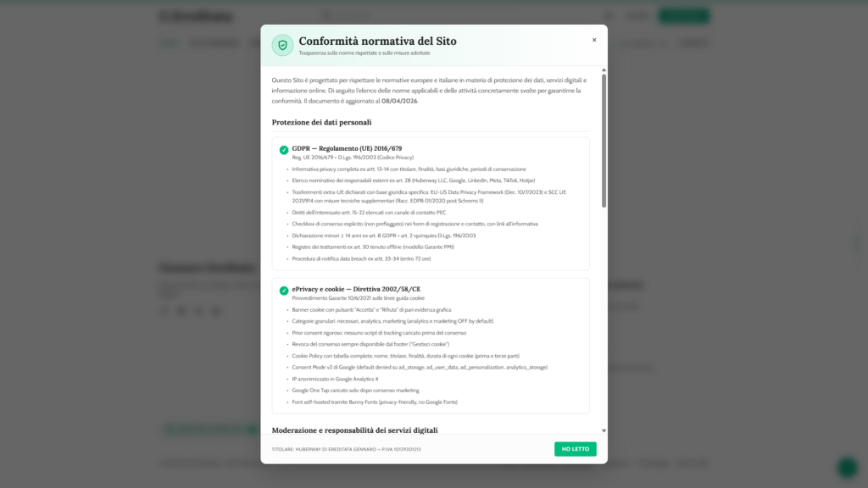This screenshot has width=868, height=488.
Task: Click the Conformità normativa del Sito title
Action: [x=377, y=41]
